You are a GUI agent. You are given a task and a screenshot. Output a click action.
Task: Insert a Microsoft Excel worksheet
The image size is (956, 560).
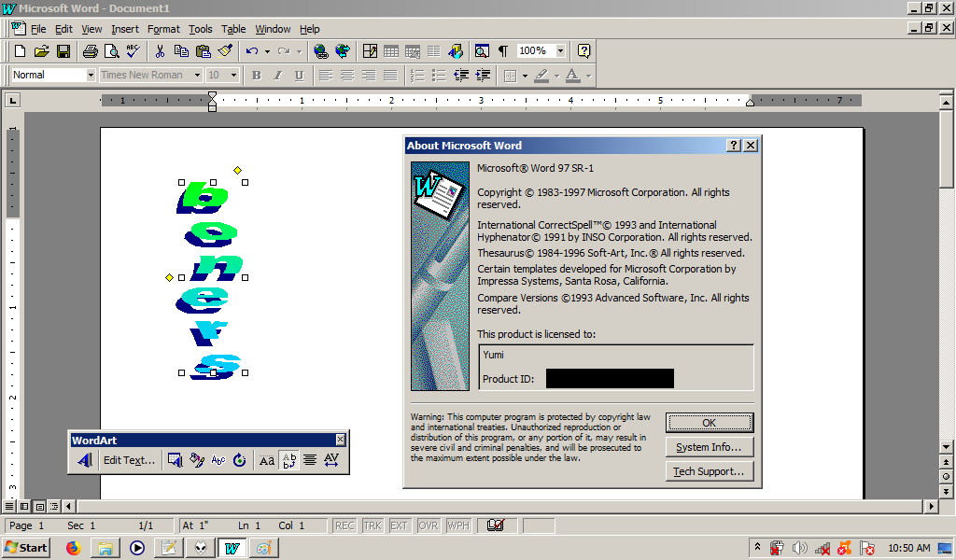412,51
